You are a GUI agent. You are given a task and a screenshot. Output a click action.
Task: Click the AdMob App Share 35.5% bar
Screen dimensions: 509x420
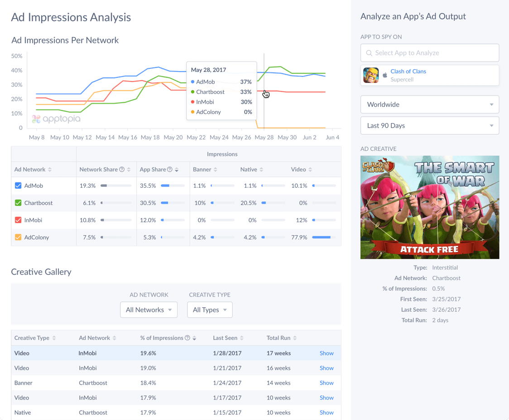173,186
